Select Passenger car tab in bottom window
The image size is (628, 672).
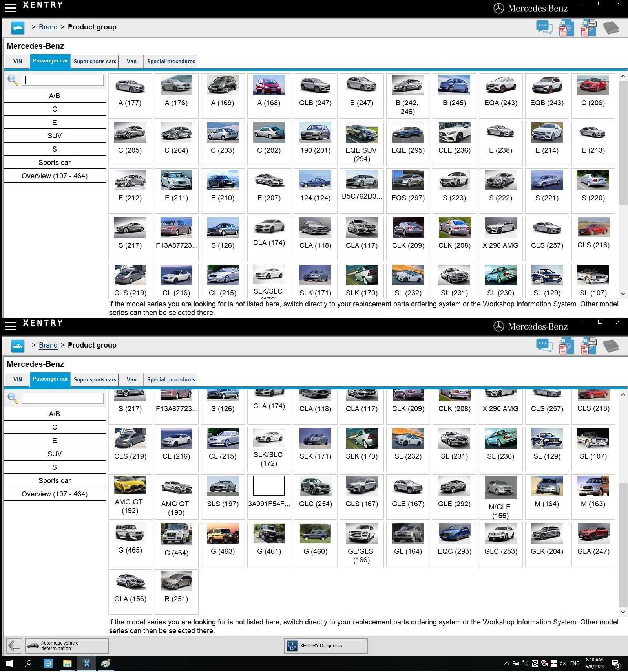pyautogui.click(x=50, y=379)
